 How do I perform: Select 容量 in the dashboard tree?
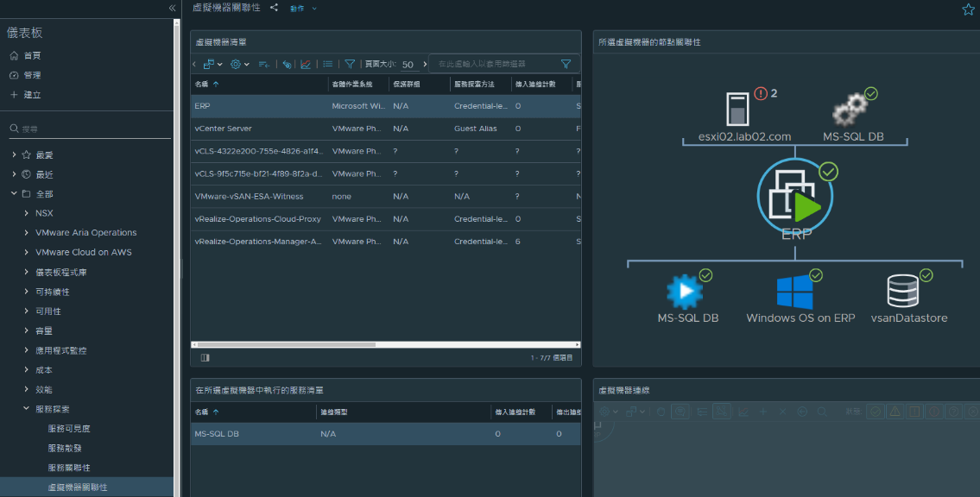click(44, 331)
